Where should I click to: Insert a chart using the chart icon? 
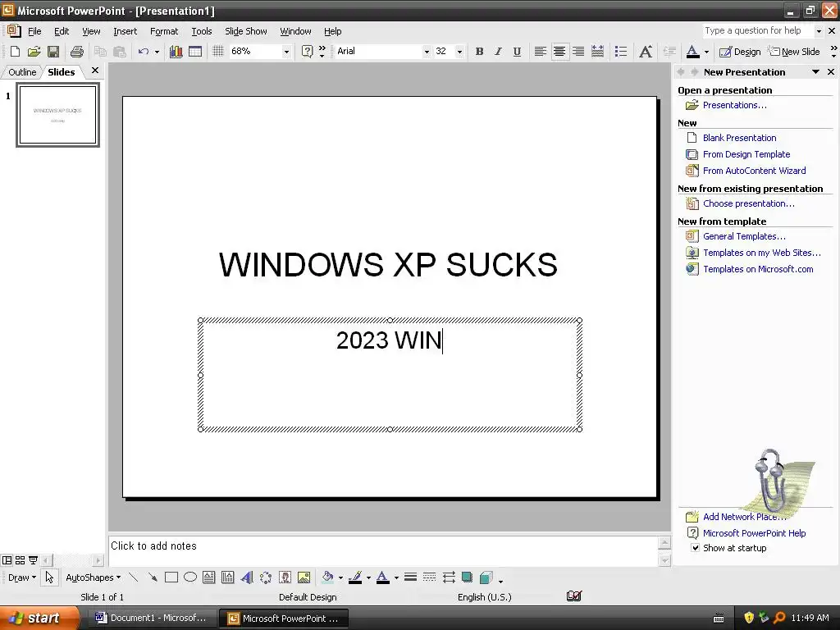tap(176, 52)
